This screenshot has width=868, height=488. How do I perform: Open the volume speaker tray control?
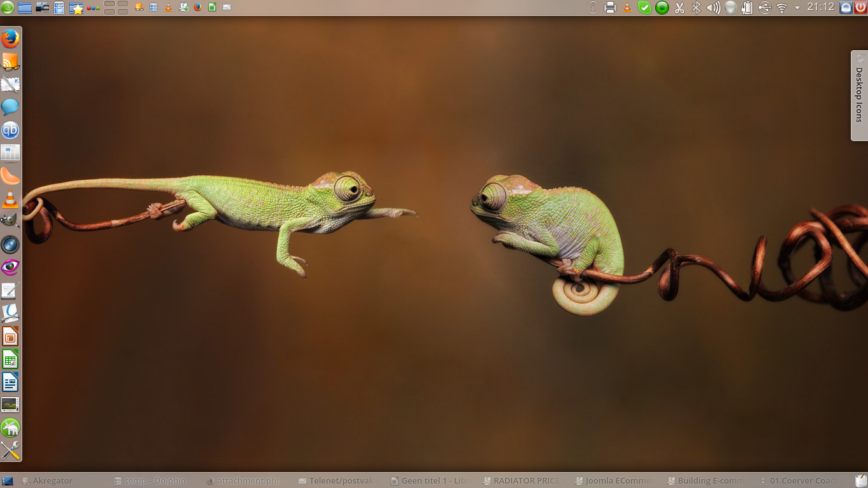[714, 8]
